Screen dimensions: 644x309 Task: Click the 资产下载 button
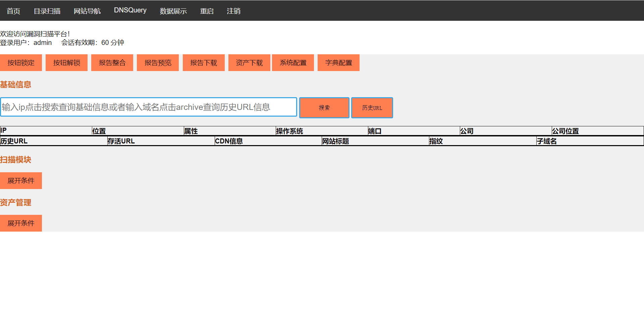point(249,63)
